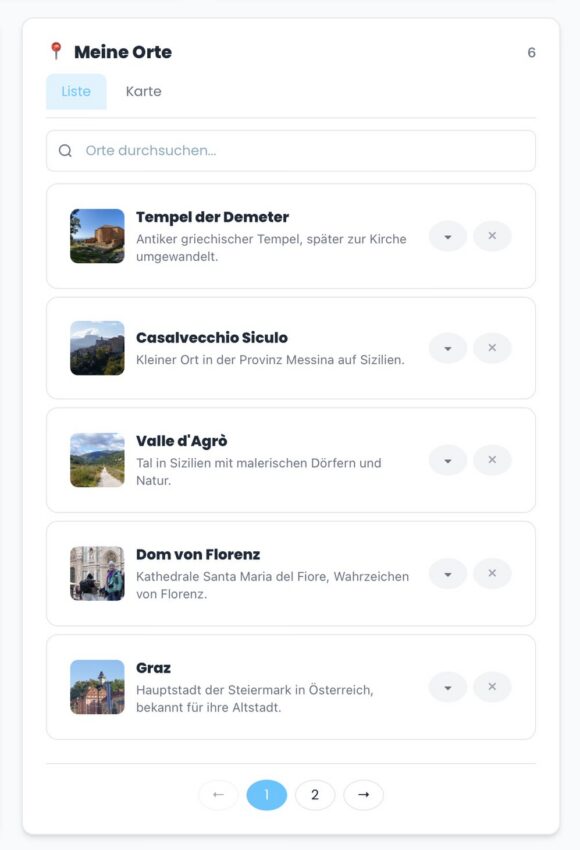Remove Valle d'Agrò via its X icon
The height and width of the screenshot is (850, 580).
pyautogui.click(x=492, y=460)
